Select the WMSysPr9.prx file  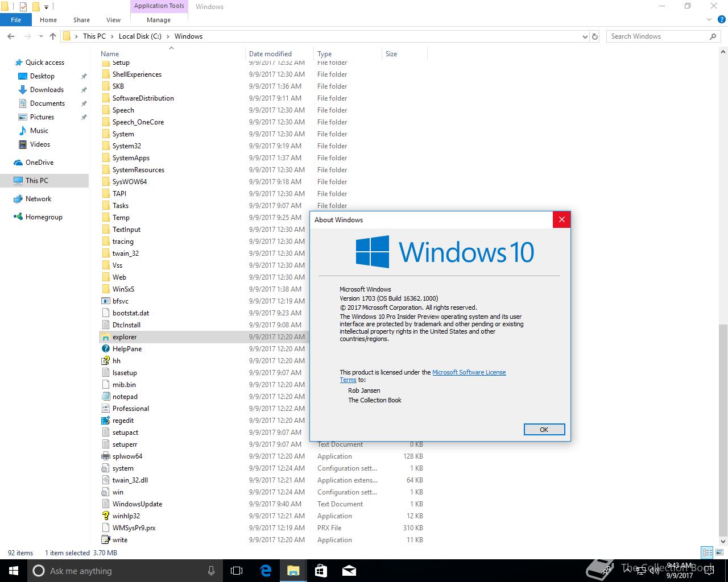click(x=134, y=528)
